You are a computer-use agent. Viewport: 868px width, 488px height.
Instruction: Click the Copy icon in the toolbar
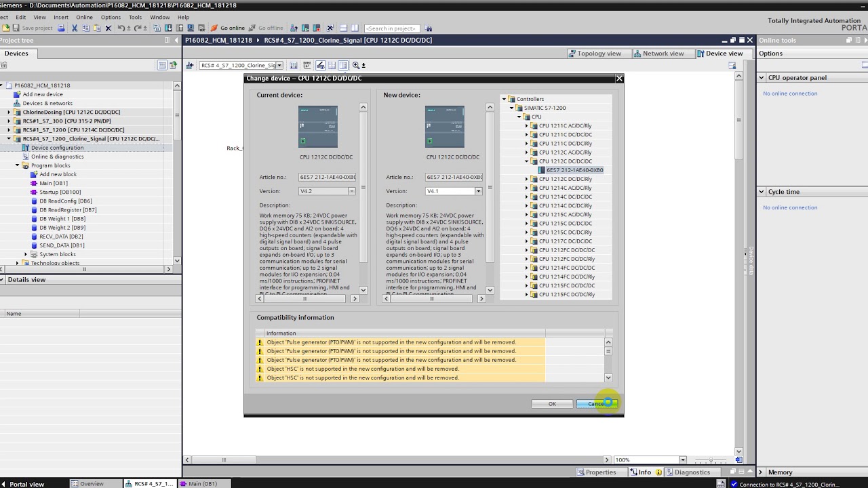85,28
